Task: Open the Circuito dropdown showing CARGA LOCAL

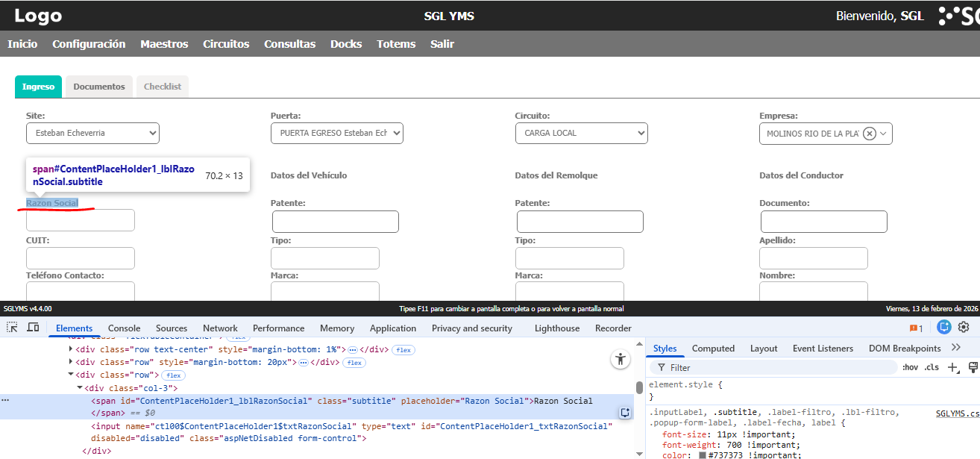Action: [582, 133]
